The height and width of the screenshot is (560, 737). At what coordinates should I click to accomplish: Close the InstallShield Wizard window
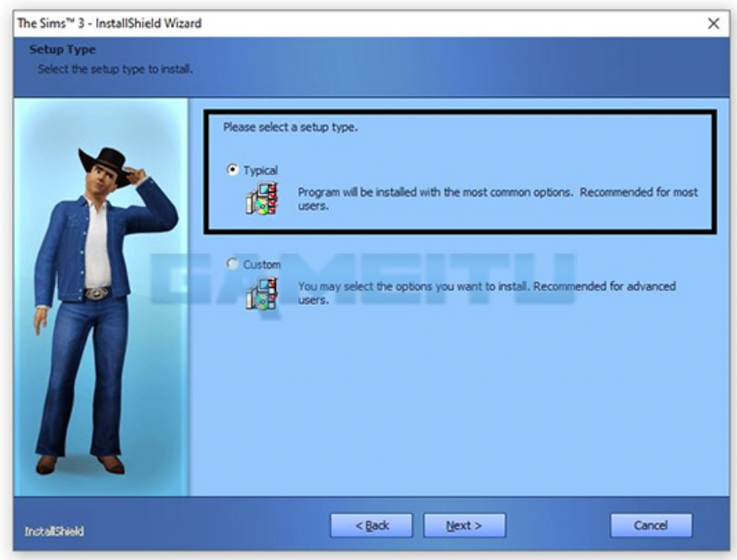pos(713,23)
